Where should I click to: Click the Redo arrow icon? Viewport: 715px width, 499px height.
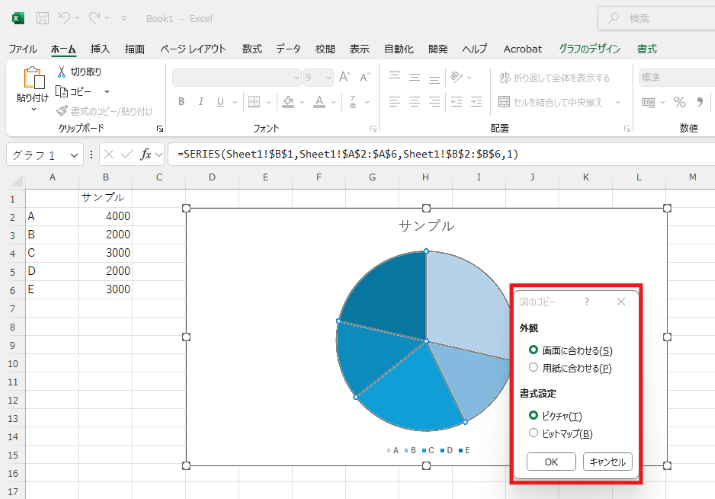click(94, 18)
